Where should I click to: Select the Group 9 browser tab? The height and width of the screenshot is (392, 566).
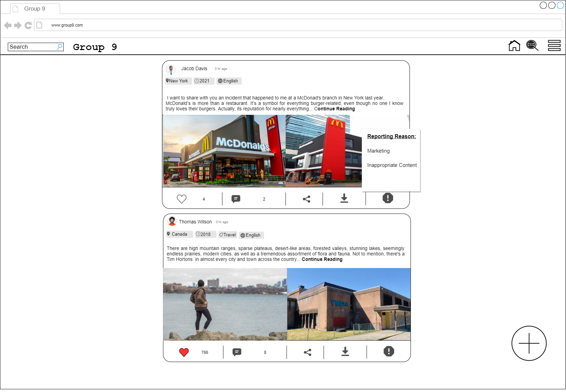point(35,9)
